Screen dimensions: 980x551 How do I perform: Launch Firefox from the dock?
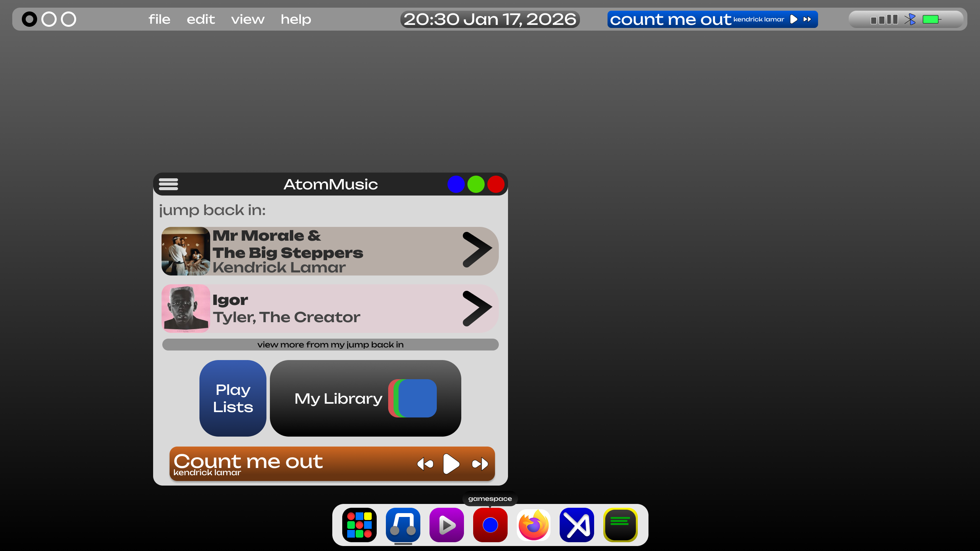pyautogui.click(x=534, y=525)
